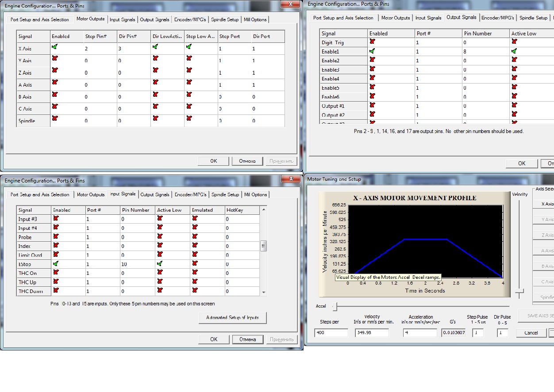554x392 pixels.
Task: Toggle Limit Ovrd Emulated red cross
Action: click(195, 254)
